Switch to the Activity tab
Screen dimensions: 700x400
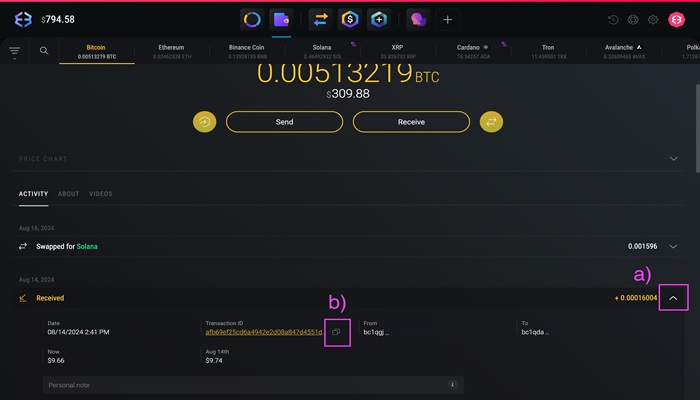coord(33,194)
